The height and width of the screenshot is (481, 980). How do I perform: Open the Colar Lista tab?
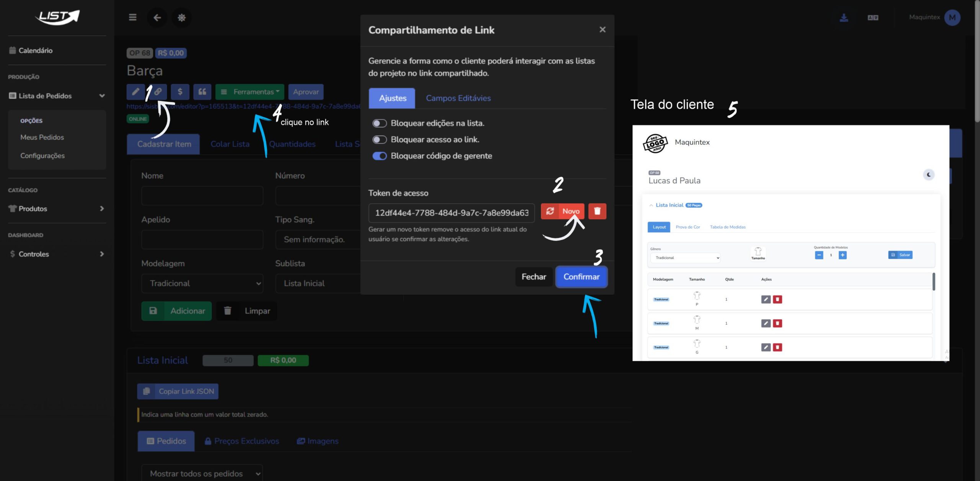click(230, 144)
